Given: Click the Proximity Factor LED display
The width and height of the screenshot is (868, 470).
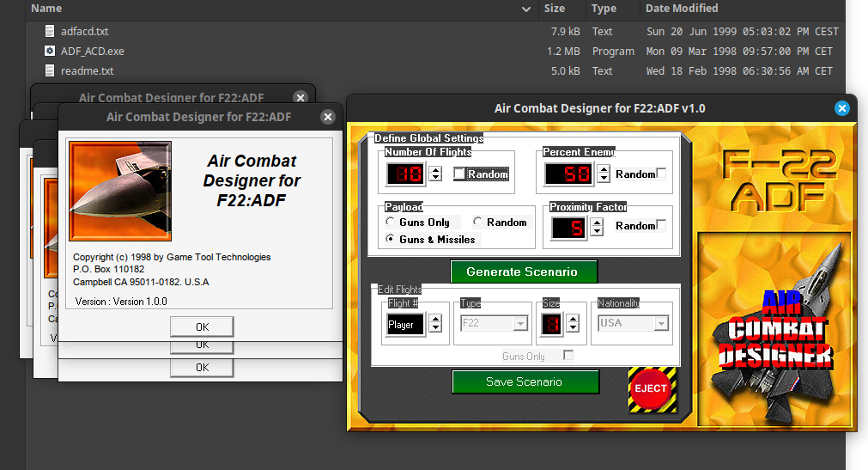Looking at the screenshot, I should 568,227.
